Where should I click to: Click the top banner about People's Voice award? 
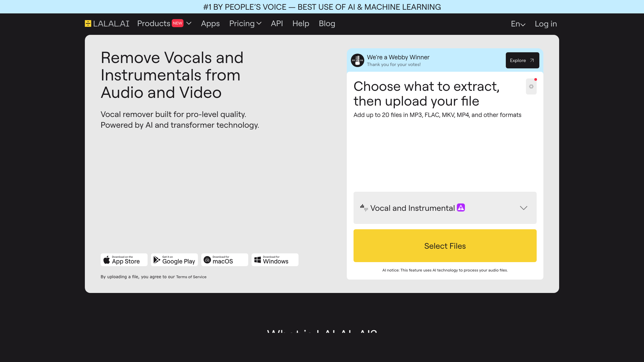(x=322, y=7)
